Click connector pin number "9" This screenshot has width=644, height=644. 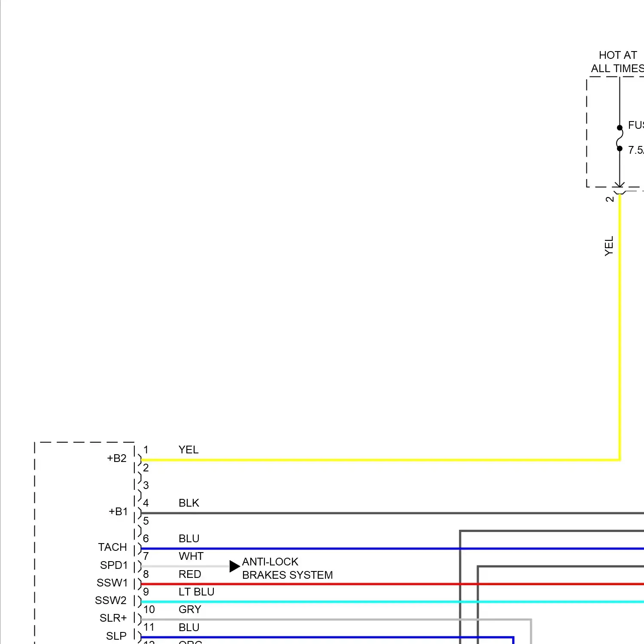(x=146, y=592)
